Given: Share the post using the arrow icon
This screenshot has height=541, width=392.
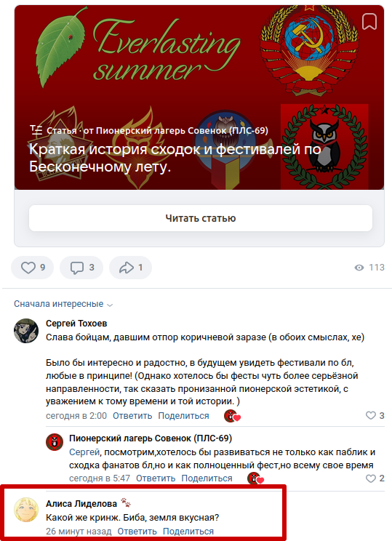Looking at the screenshot, I should point(130,268).
